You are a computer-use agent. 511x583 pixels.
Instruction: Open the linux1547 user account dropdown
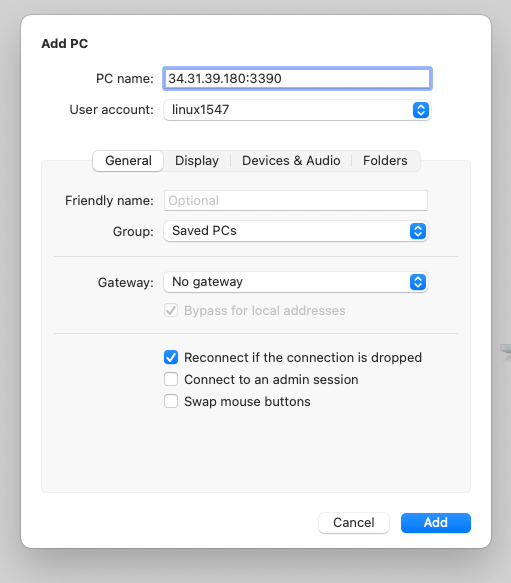click(297, 110)
